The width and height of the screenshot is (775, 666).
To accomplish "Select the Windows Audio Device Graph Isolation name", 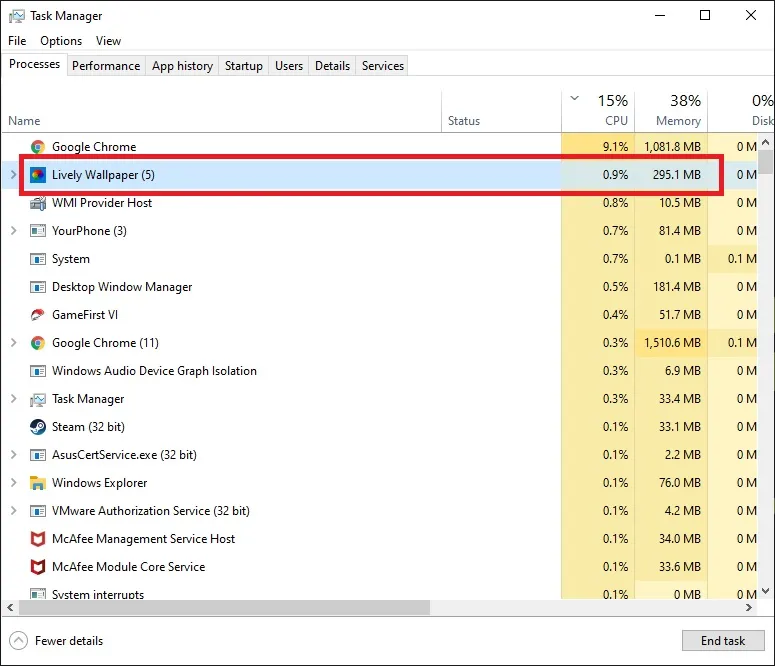I will coord(154,371).
